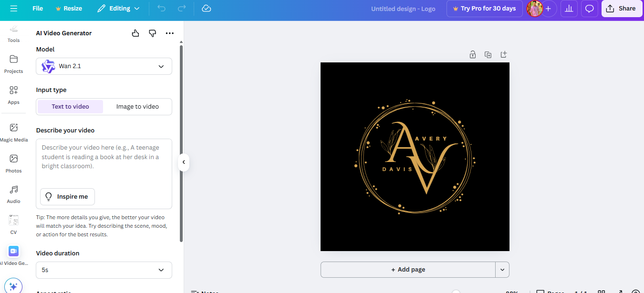This screenshot has height=293, width=644.
Task: Open the Photos panel
Action: [x=13, y=162]
